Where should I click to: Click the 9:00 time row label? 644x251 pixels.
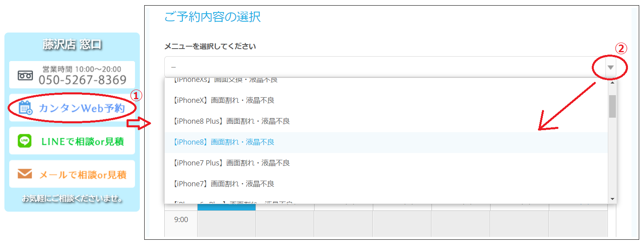pos(181,220)
